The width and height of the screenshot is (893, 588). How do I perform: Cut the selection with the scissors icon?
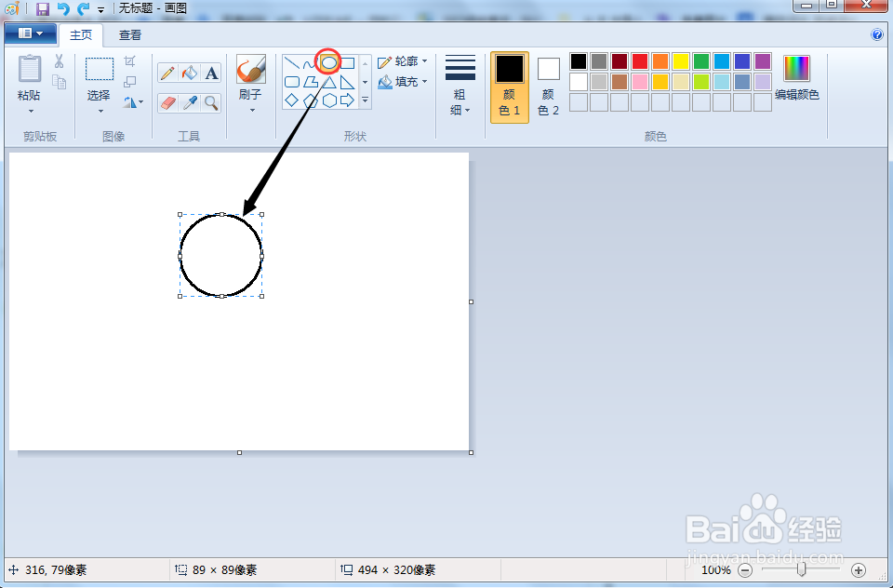pos(59,61)
